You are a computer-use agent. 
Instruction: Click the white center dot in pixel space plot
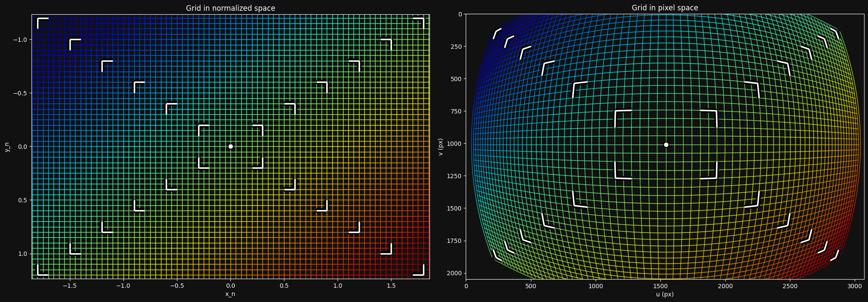pyautogui.click(x=666, y=145)
